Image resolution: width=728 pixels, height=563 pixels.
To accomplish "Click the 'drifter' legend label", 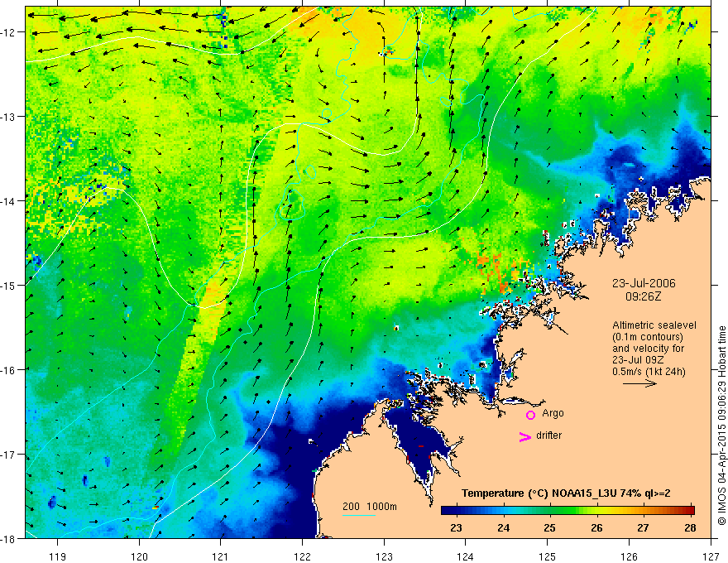I will click(x=548, y=435).
